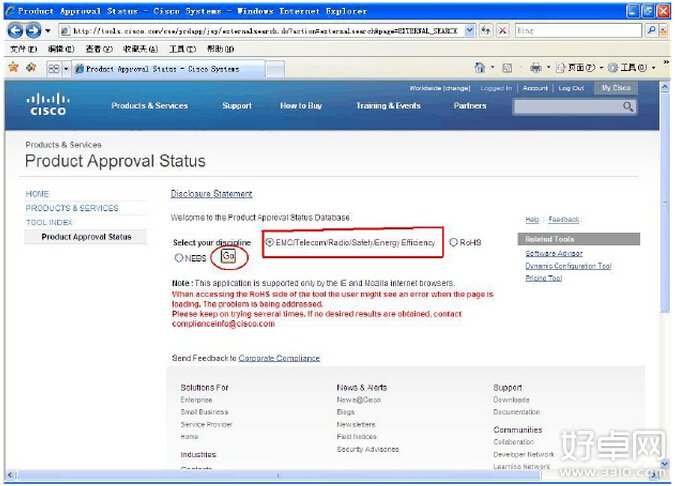
Task: Click the browser Forward arrow button
Action: 33,31
